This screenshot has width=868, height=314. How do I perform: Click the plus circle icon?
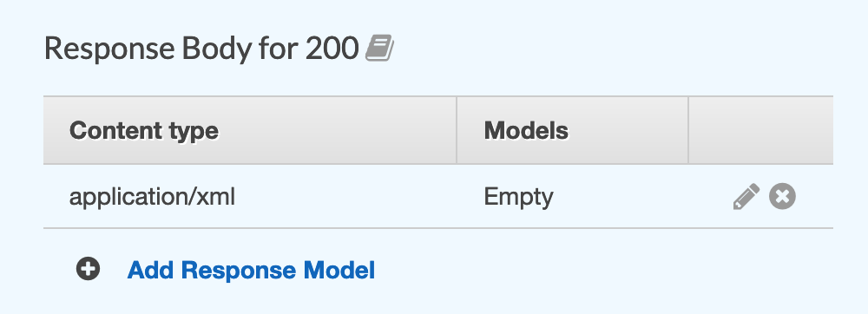point(88,269)
